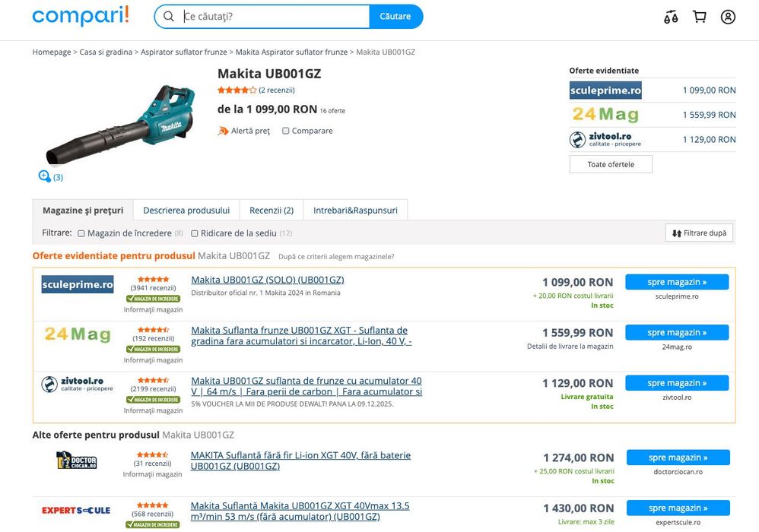Click spre magazin button for expertscule.ro

(x=678, y=508)
